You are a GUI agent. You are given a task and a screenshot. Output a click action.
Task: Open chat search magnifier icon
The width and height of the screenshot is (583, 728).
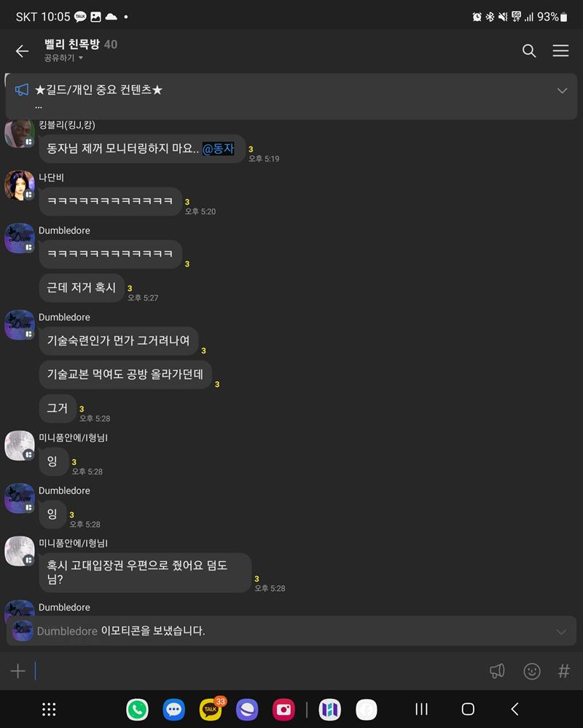pos(528,50)
